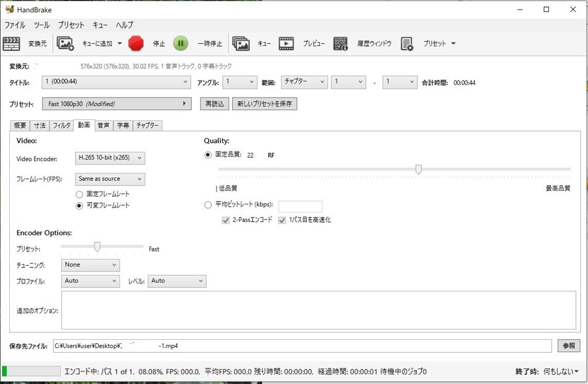Switch to the 寸法 tab
The width and height of the screenshot is (588, 384).
coord(40,126)
